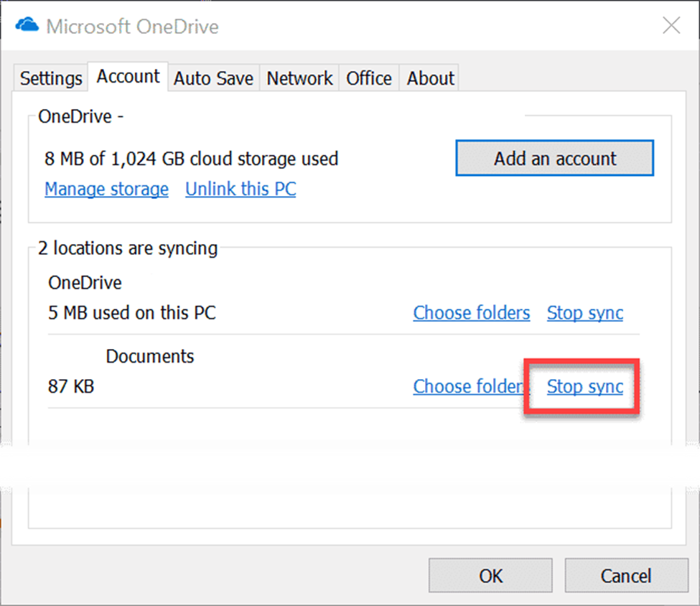Close the Microsoft OneDrive settings window
700x606 pixels.
(671, 25)
